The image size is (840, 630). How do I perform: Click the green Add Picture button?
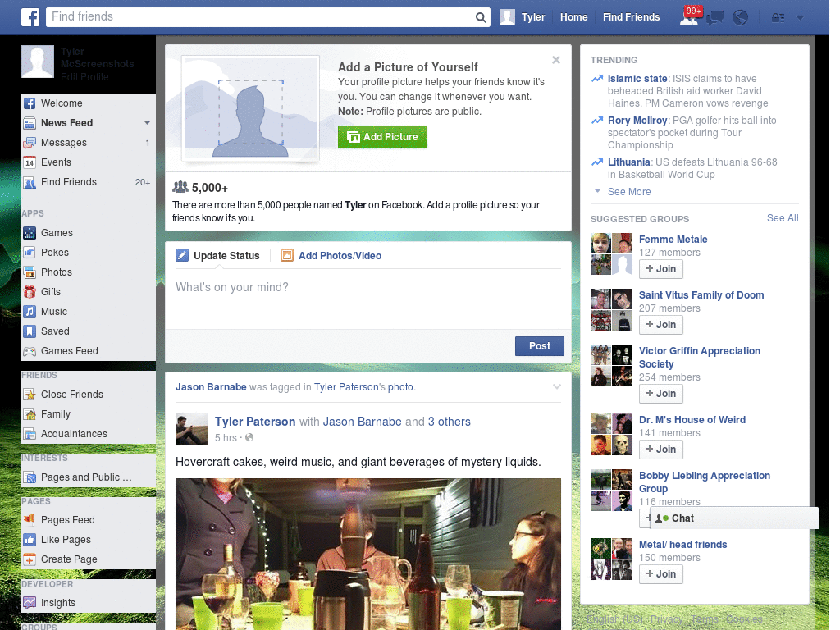coord(382,137)
